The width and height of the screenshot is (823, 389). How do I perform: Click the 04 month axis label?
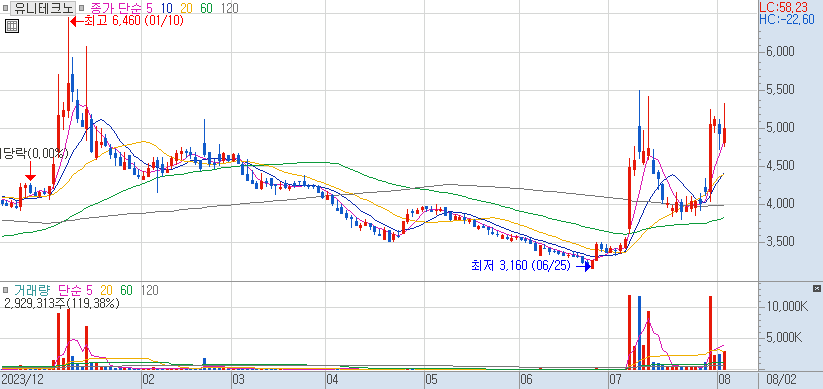click(x=332, y=380)
